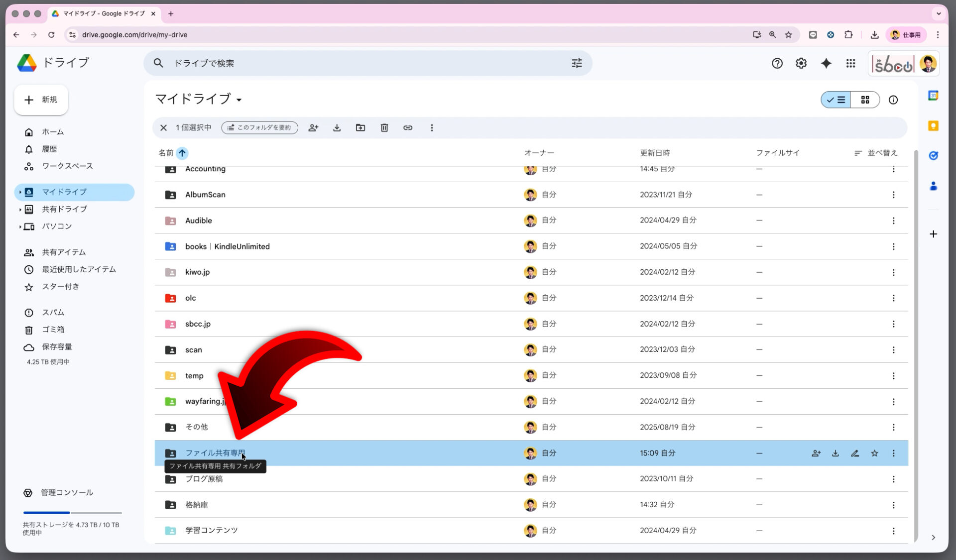Deselect the folder with the X button
Image resolution: width=956 pixels, height=560 pixels.
[163, 128]
